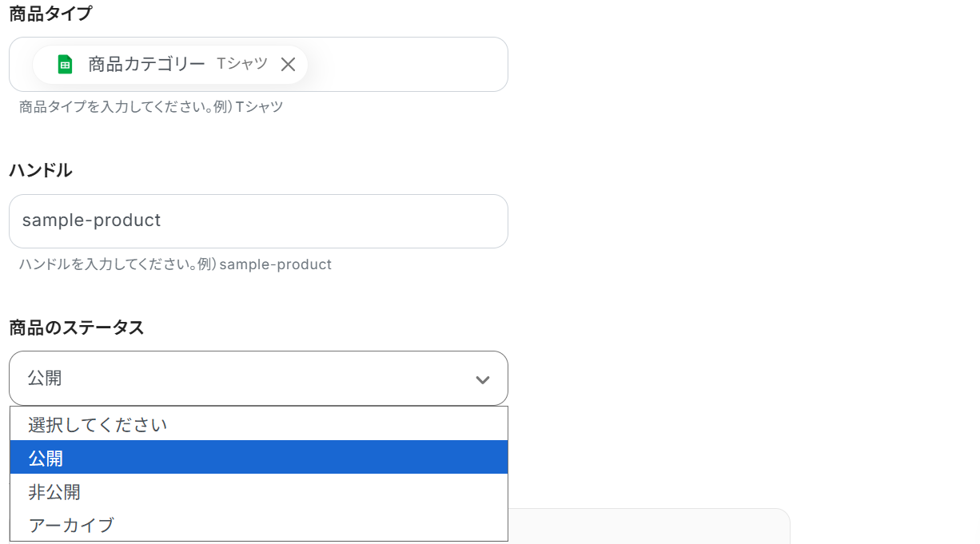Click the 商品タイプ field label
The image size is (980, 544).
tap(50, 14)
